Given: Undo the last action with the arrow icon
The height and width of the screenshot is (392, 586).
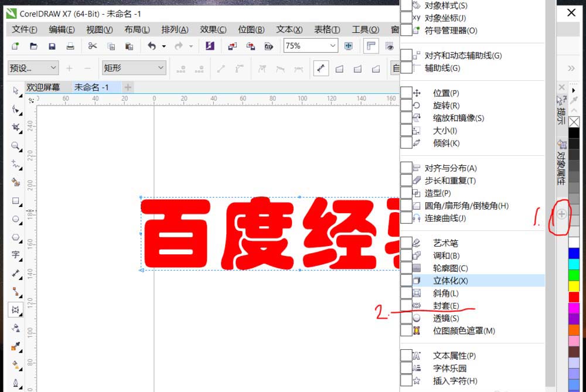Looking at the screenshot, I should (152, 46).
